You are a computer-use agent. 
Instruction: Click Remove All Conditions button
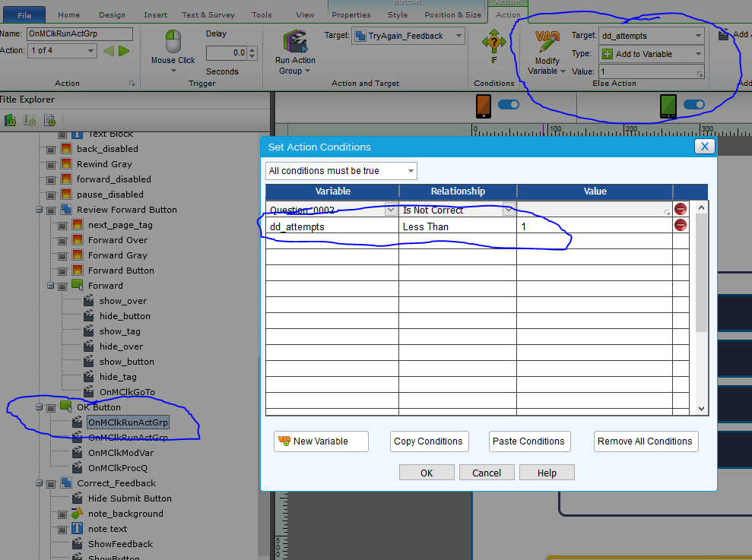click(645, 441)
